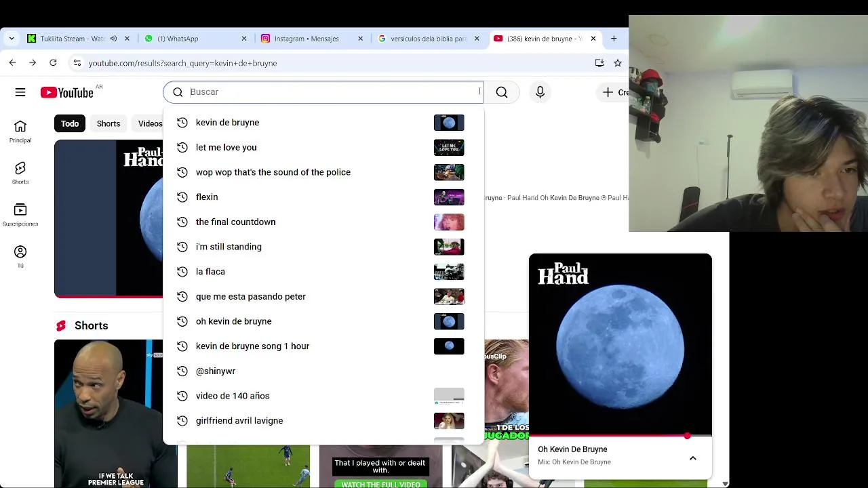
Task: Choose suggestion video de 140 años
Action: [323, 396]
